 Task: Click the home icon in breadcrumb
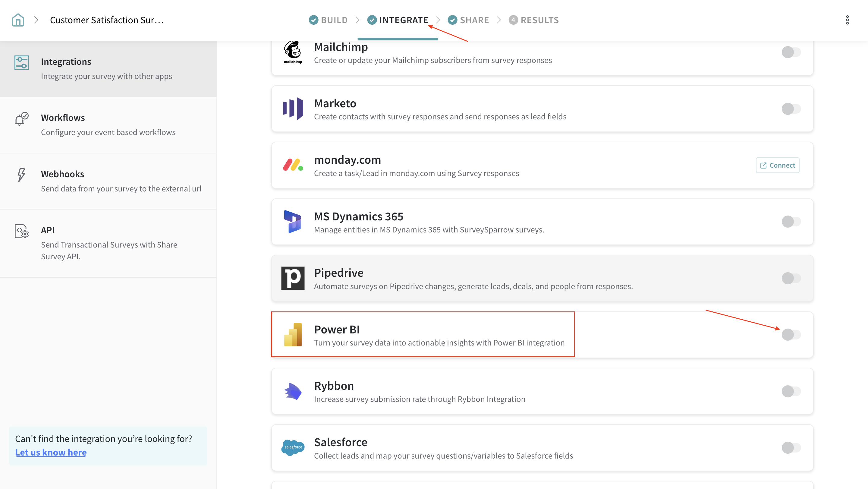point(18,20)
